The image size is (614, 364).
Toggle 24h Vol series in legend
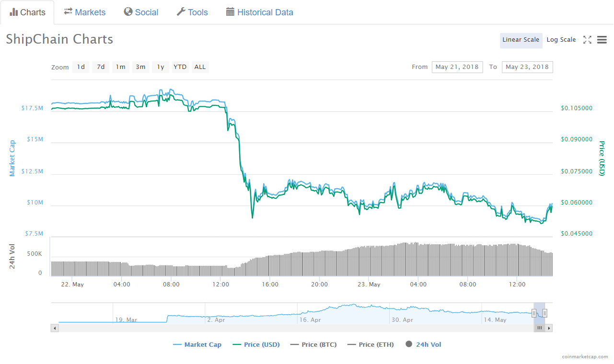pyautogui.click(x=424, y=344)
